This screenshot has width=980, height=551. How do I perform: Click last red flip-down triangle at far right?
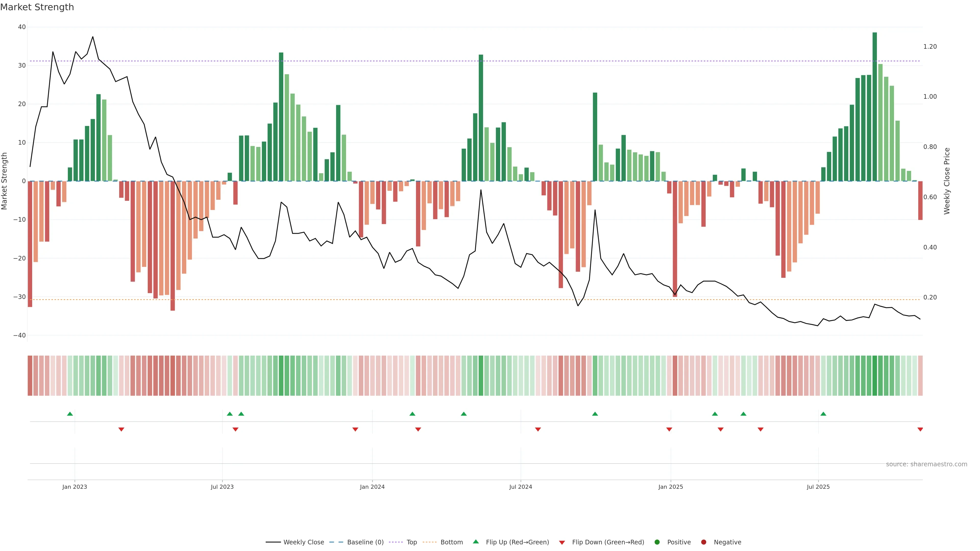click(920, 429)
